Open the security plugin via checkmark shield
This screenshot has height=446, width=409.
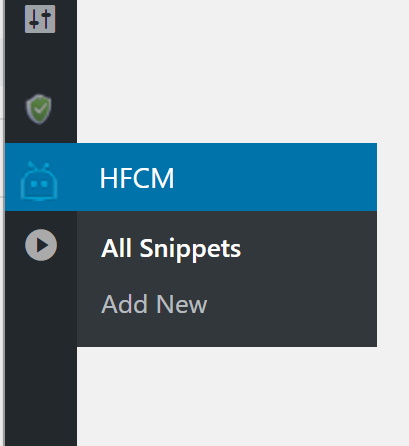click(39, 109)
